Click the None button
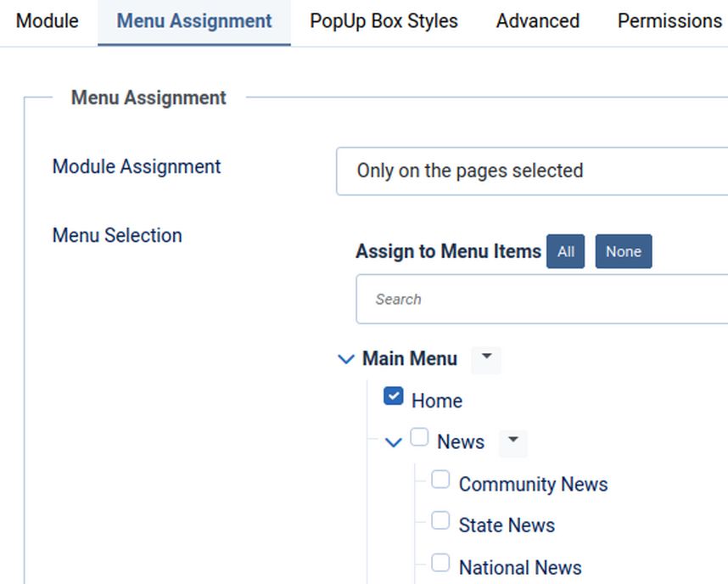Image resolution: width=728 pixels, height=584 pixels. (x=624, y=252)
